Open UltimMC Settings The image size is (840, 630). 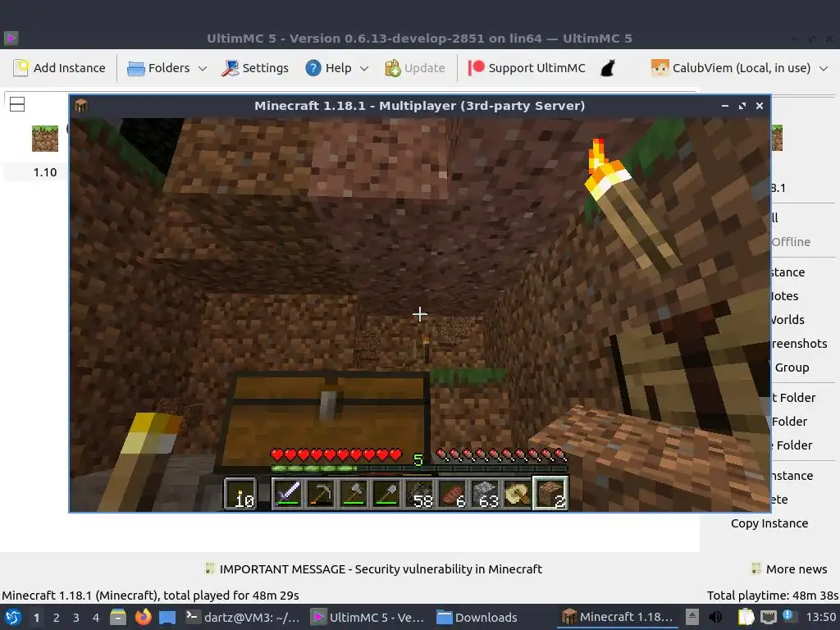[x=256, y=68]
